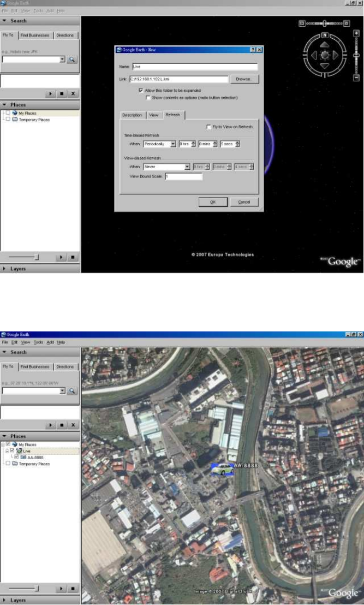Collapse the Live folder in Places tree
This screenshot has width=364, height=605.
(7, 450)
